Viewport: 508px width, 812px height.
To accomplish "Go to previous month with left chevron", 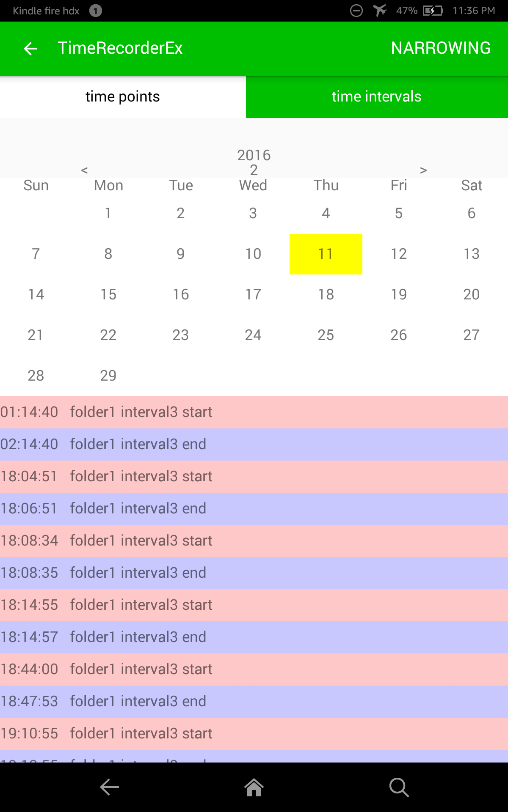I will (x=84, y=170).
